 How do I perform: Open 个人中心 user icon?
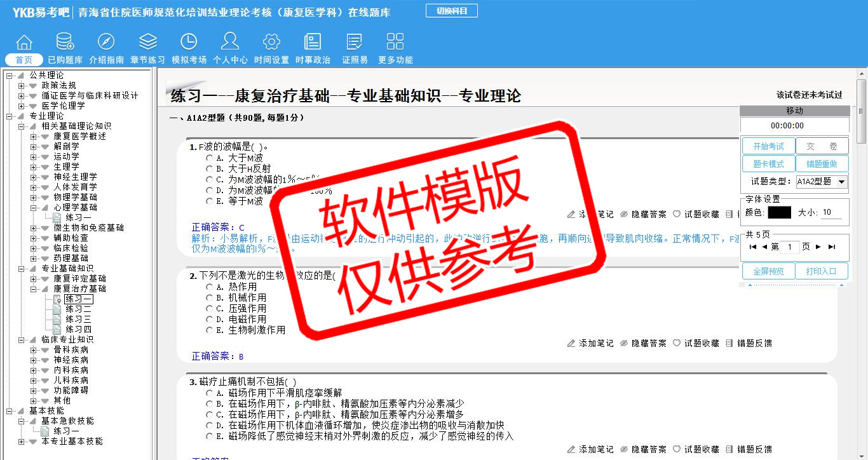coord(230,42)
